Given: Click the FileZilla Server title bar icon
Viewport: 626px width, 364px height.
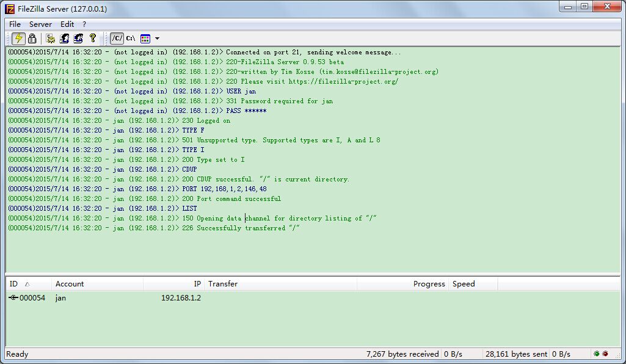Looking at the screenshot, I should coord(10,9).
